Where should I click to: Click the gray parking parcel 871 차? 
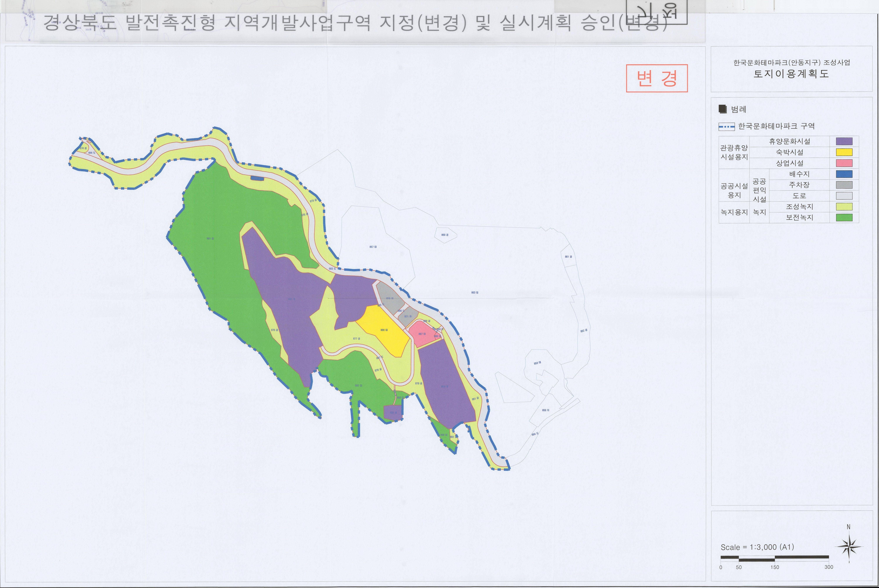pos(408,317)
